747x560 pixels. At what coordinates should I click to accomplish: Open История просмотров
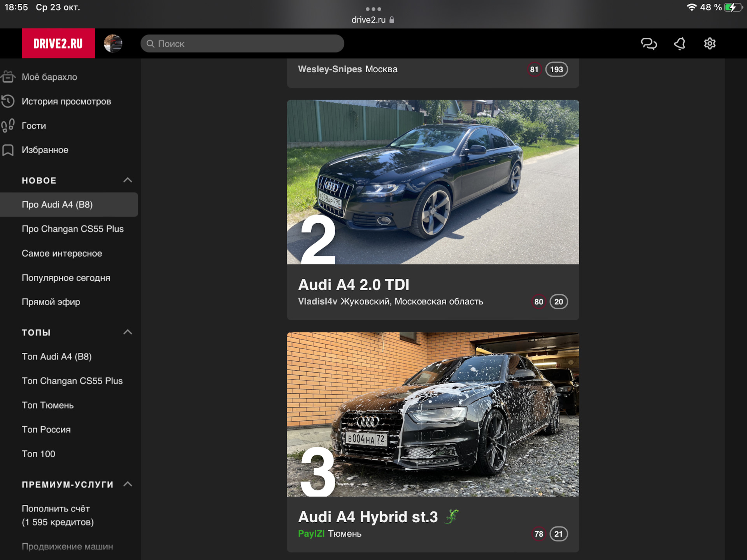[x=67, y=101]
